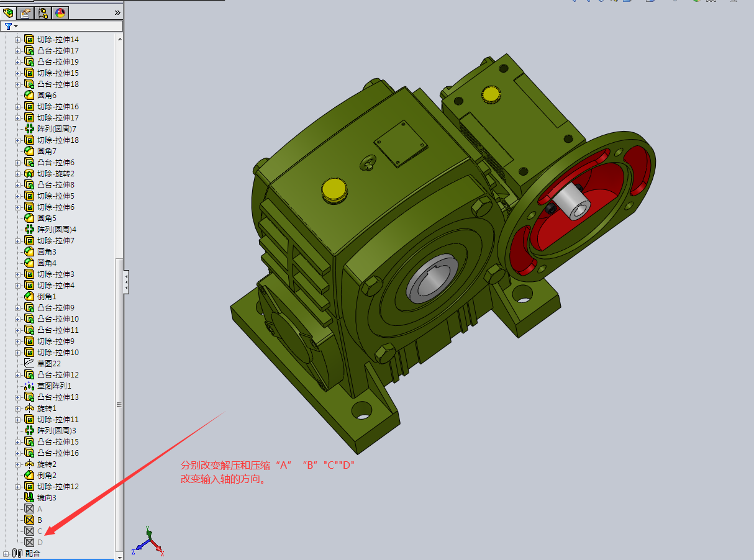This screenshot has width=754, height=560.
Task: Click the 旋转2 revolve icon
Action: [x=29, y=464]
